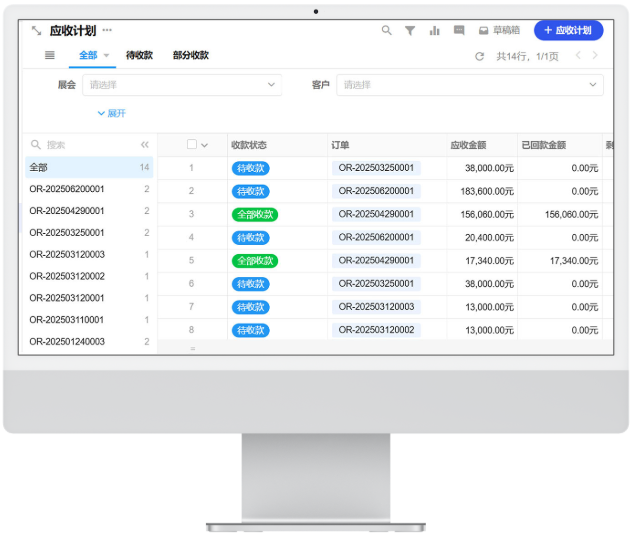Click the expand fullscreen arrows icon
632x534 pixels.
point(36,31)
